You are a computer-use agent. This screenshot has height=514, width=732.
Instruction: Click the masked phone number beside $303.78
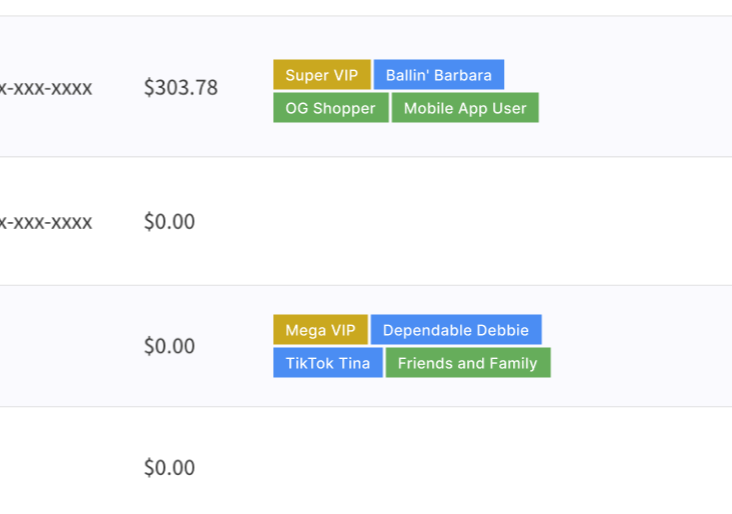(x=47, y=88)
